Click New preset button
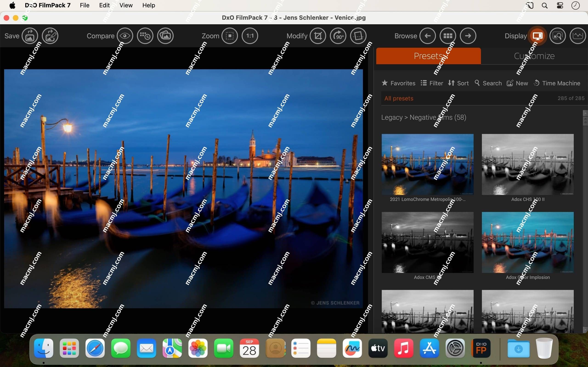This screenshot has height=367, width=588. 517,83
